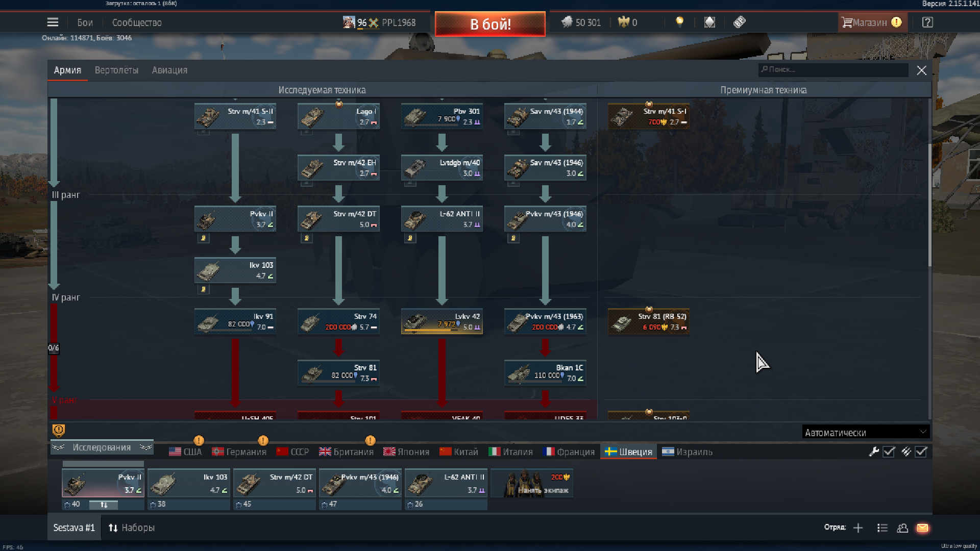Select Lago I vehicle card
The width and height of the screenshot is (980, 551).
point(338,116)
